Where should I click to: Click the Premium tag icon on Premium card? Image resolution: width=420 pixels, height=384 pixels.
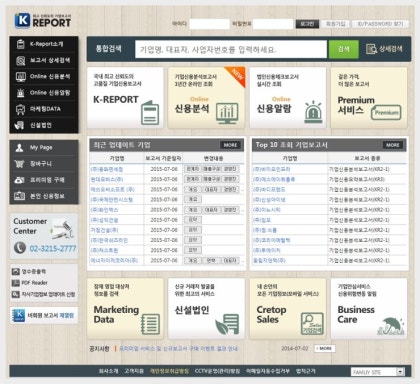[386, 112]
